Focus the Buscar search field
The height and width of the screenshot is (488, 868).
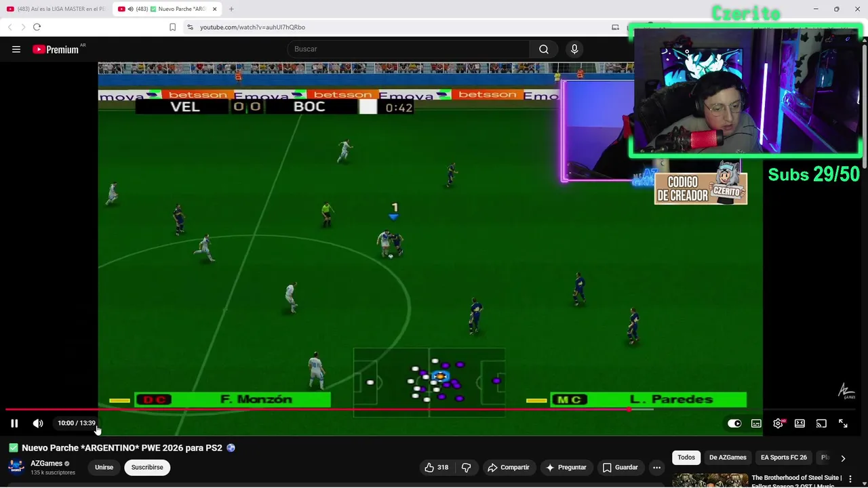[408, 49]
